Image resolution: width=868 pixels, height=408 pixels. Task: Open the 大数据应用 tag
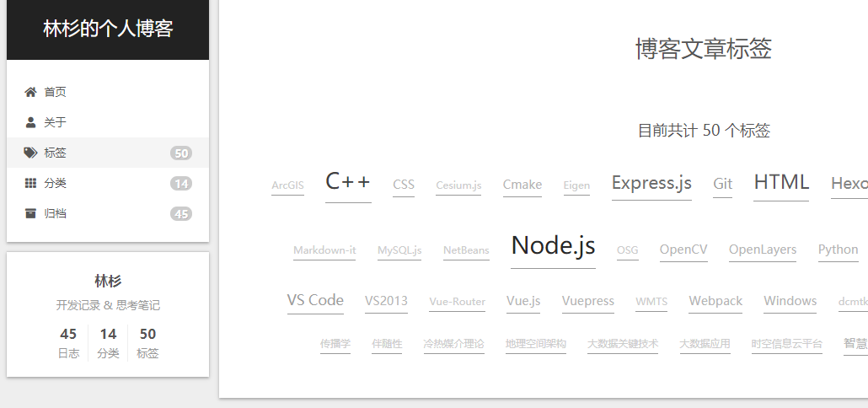(x=705, y=344)
